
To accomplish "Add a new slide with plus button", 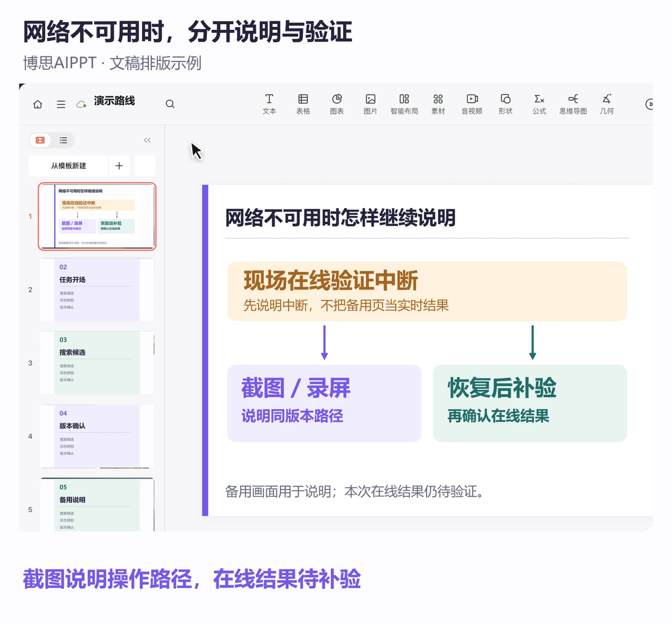I will pyautogui.click(x=119, y=166).
